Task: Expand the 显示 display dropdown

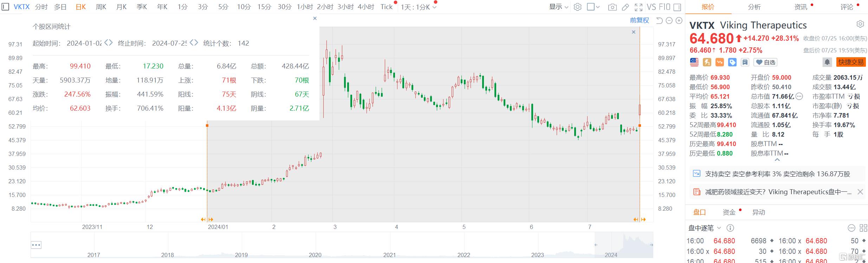Action: pyautogui.click(x=559, y=7)
